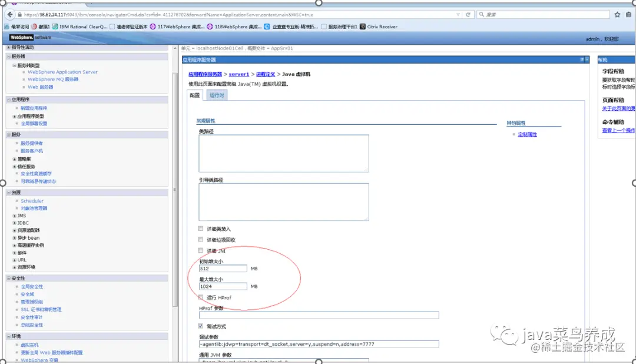636x364 pixels.
Task: Expand the 应用程序类型 tree node
Action: tap(14, 117)
